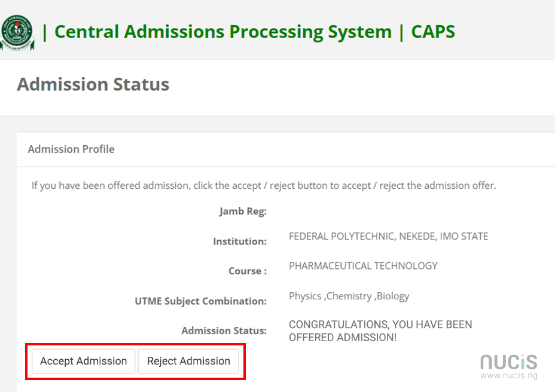Click the empty Jamb Reg value area
Screen dimensions: 555x392
click(x=359, y=212)
